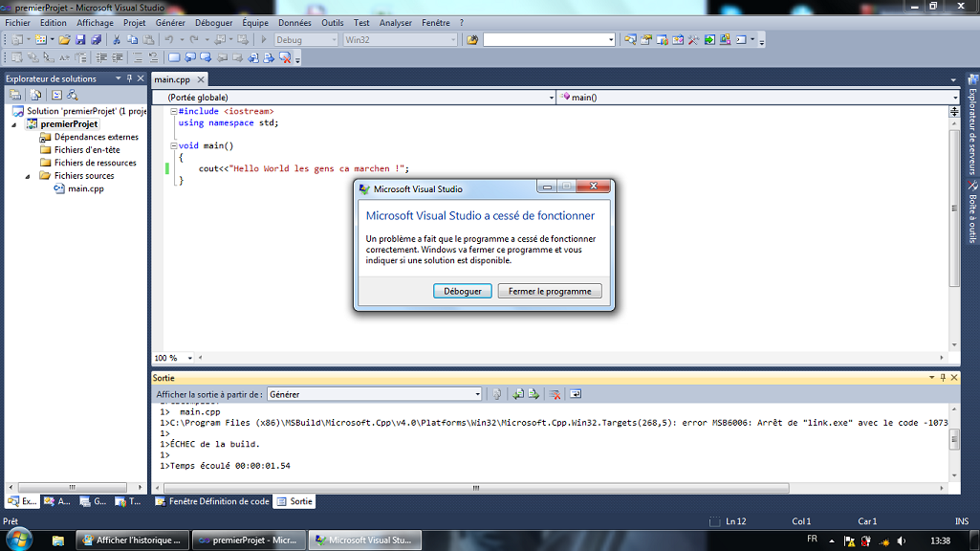Open the Générer menu
Viewport: 980px width, 551px height.
click(170, 23)
